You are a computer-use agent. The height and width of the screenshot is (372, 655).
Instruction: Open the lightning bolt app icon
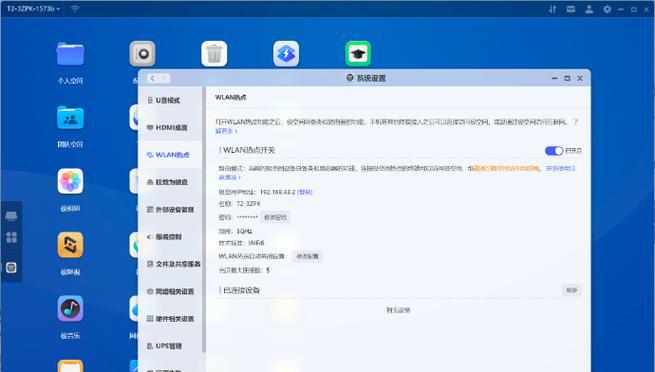pyautogui.click(x=286, y=54)
